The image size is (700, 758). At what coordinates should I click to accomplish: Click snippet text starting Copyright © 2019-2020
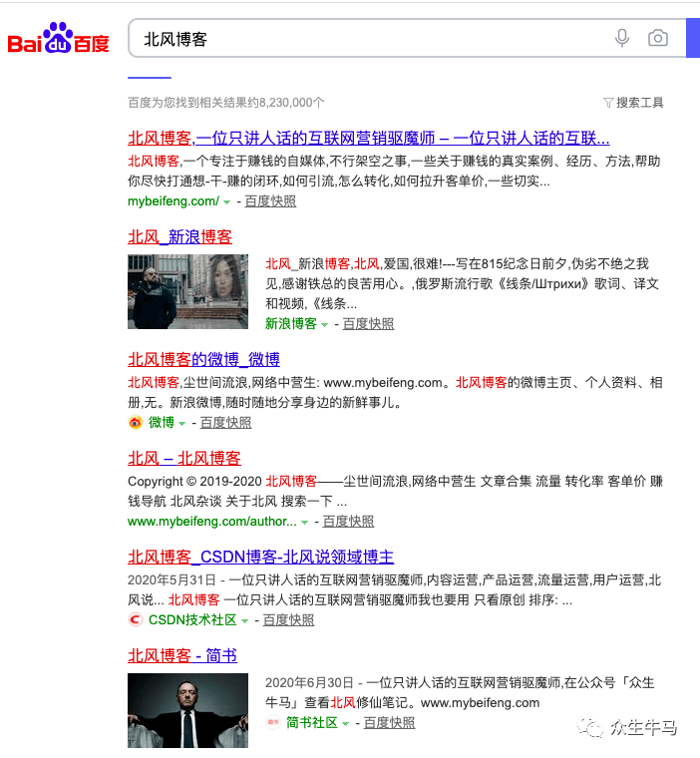395,491
